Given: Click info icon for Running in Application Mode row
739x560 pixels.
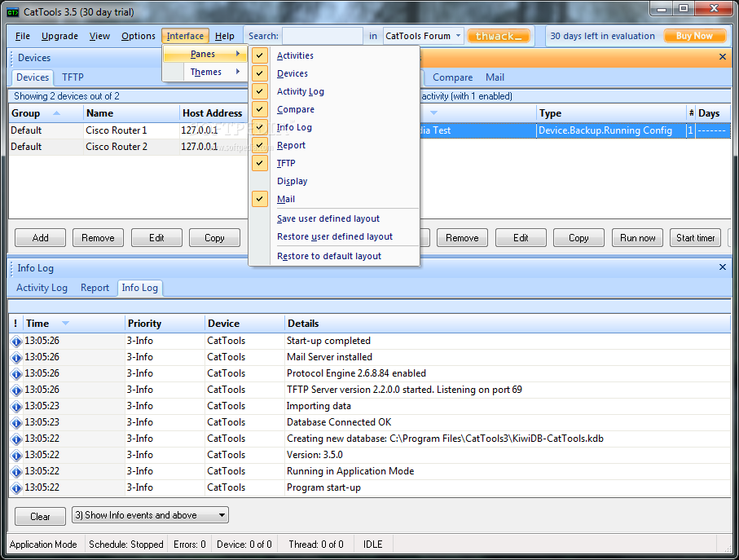Looking at the screenshot, I should (x=16, y=472).
